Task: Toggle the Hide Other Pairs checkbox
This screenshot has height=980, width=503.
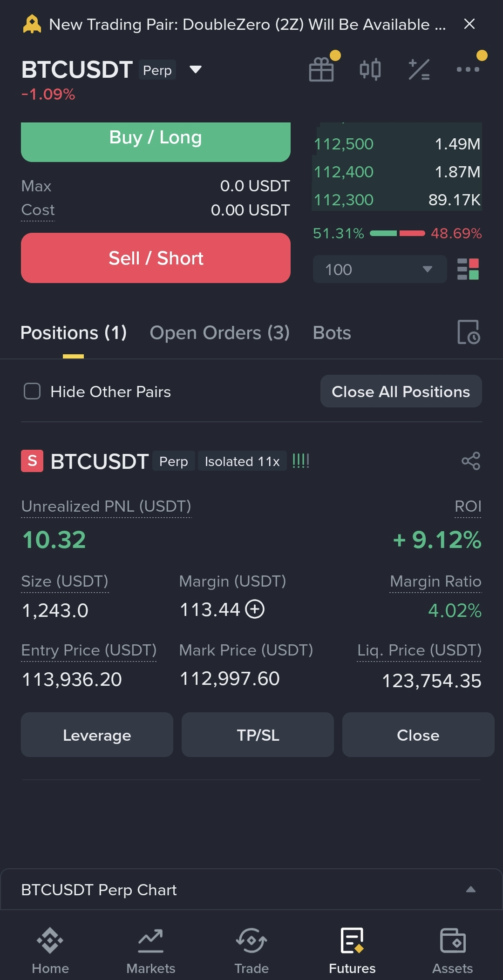Action: pyautogui.click(x=32, y=391)
